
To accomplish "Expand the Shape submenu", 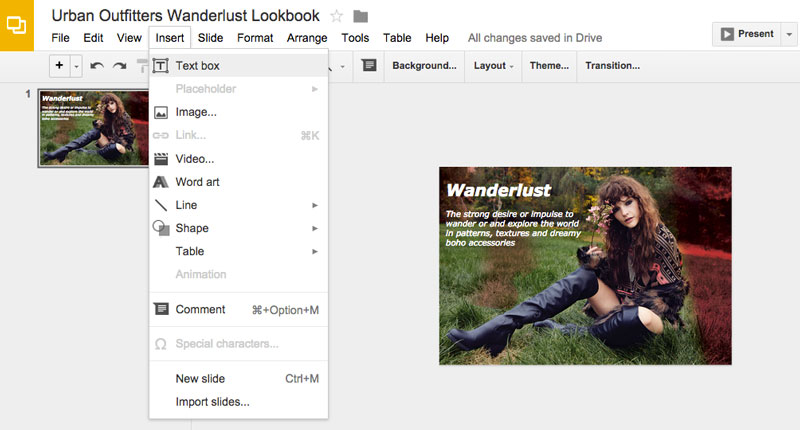I will click(x=239, y=228).
